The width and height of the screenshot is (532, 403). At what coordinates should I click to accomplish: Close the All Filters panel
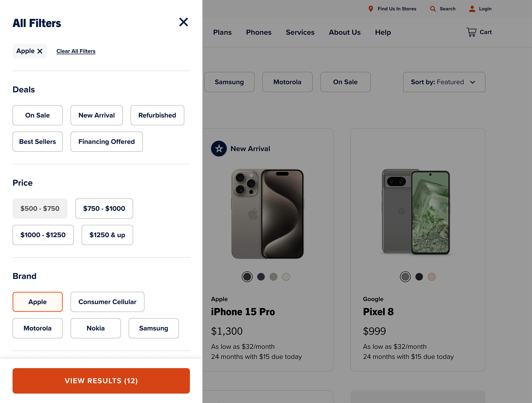pyautogui.click(x=184, y=22)
